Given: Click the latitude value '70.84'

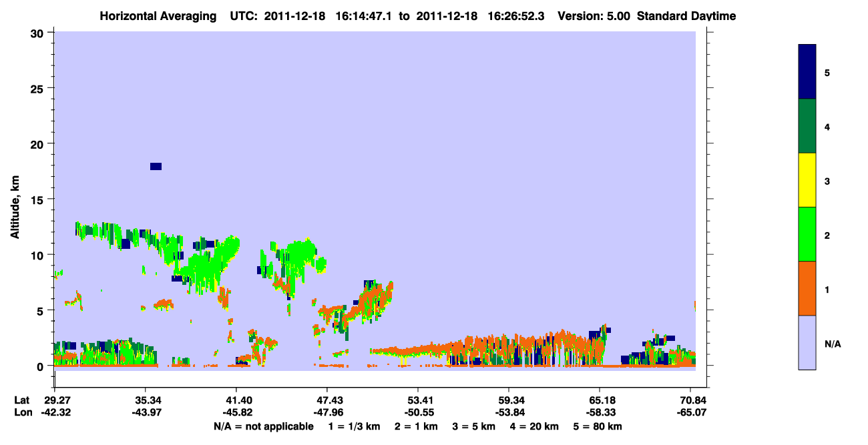Looking at the screenshot, I should coord(692,400).
